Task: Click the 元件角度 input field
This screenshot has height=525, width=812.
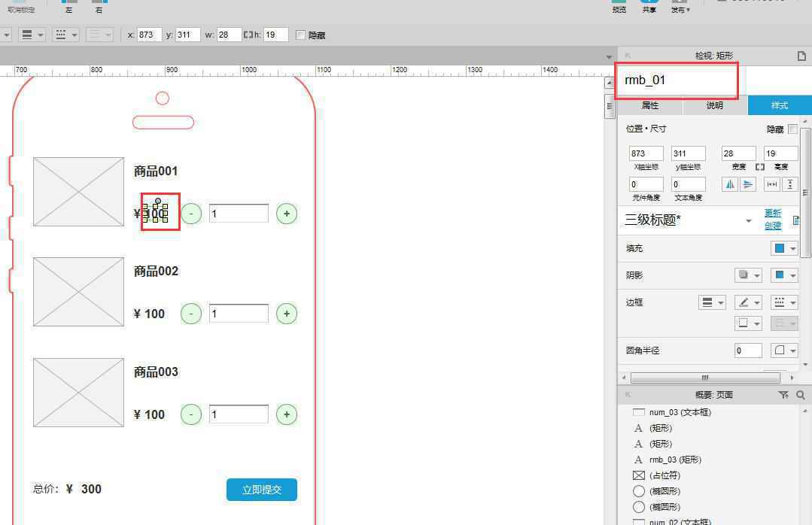Action: (x=646, y=184)
